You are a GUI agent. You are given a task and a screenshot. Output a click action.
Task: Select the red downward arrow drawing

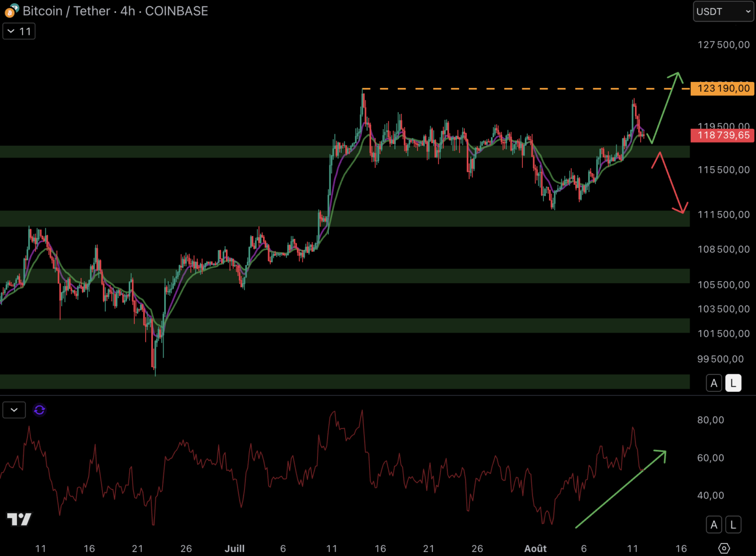pos(671,183)
